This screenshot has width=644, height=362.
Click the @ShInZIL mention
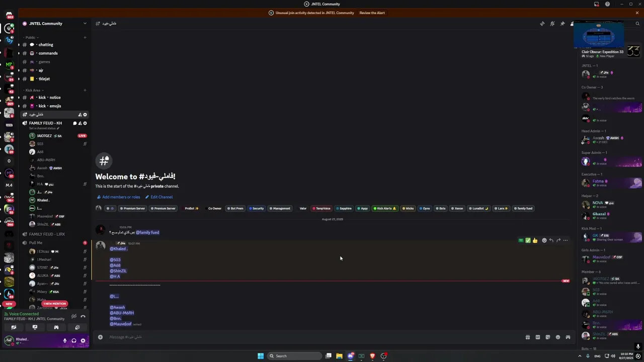point(118,271)
